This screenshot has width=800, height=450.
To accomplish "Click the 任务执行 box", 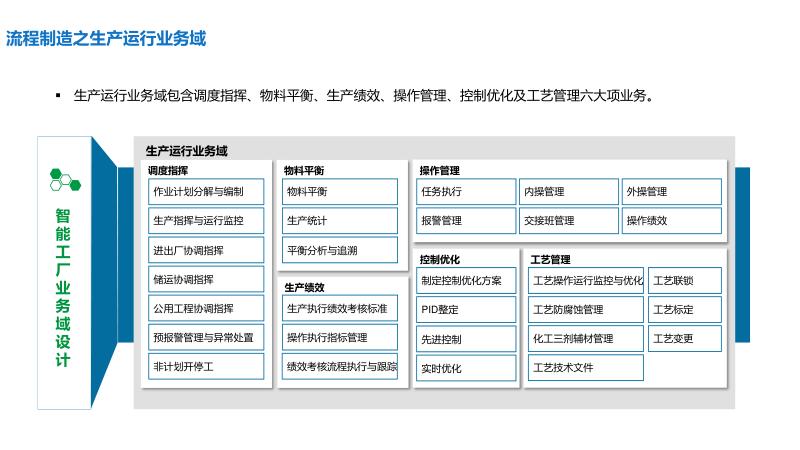I will [x=466, y=192].
